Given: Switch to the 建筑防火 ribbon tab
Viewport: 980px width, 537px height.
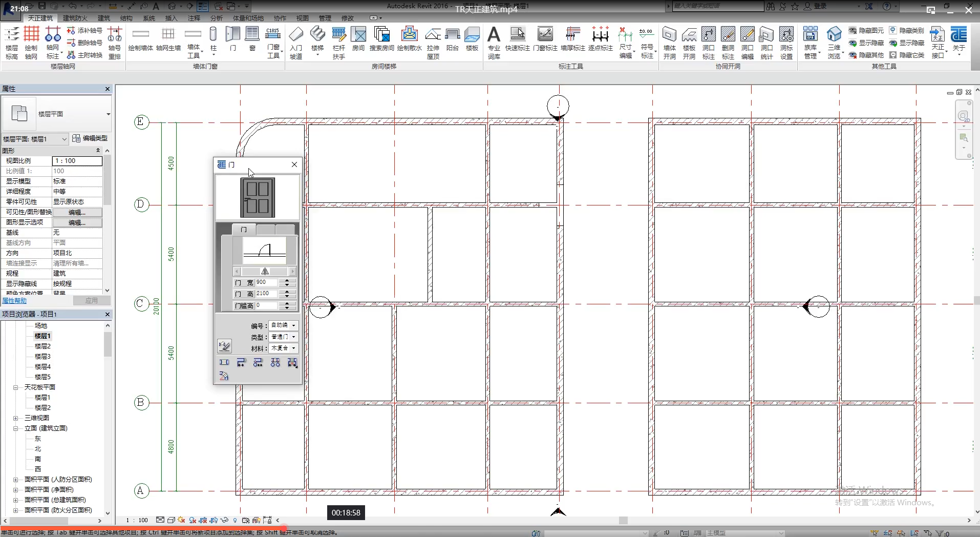Looking at the screenshot, I should pos(75,18).
